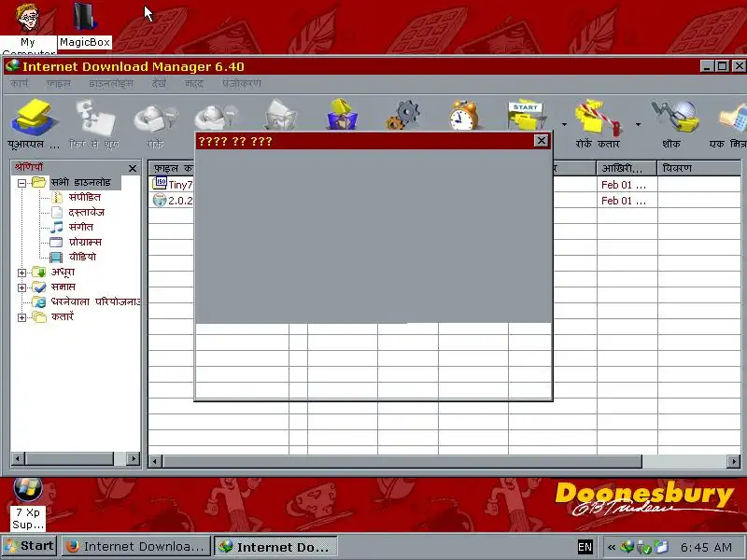Select the दस्तावेज category
This screenshot has height=560, width=747.
coord(86,213)
